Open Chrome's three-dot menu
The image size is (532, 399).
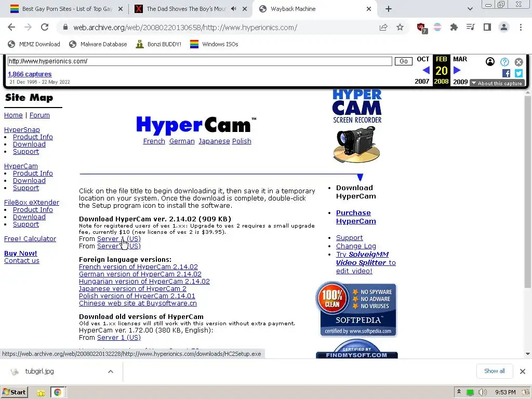click(521, 27)
